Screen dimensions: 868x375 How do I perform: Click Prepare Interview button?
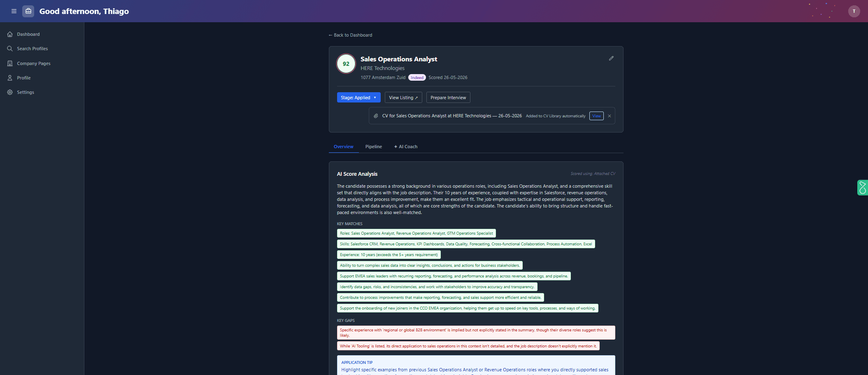(x=448, y=98)
